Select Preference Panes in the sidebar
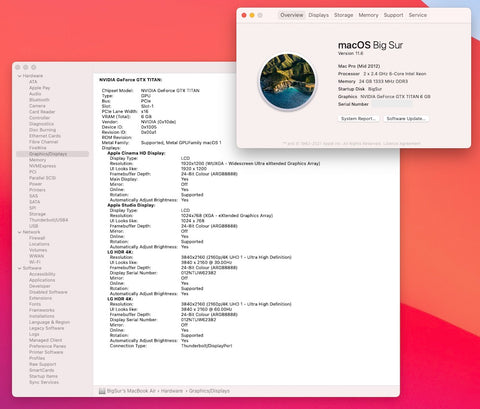Screen dimensions: 480x409 tap(47, 346)
